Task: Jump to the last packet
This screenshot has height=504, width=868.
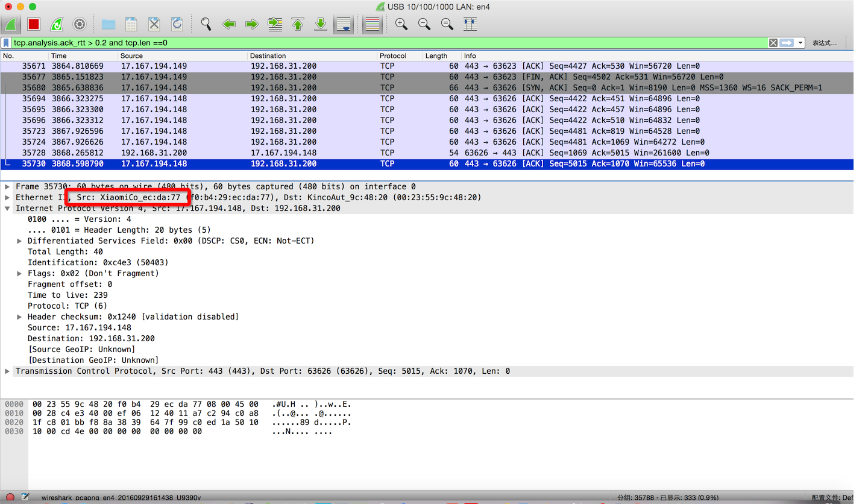Action: 321,24
